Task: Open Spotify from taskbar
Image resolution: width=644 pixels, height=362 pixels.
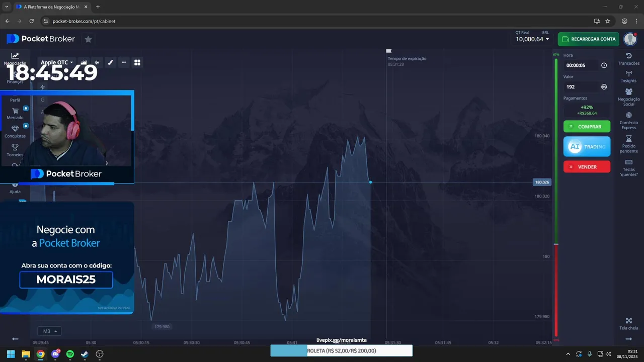Action: (x=70, y=354)
